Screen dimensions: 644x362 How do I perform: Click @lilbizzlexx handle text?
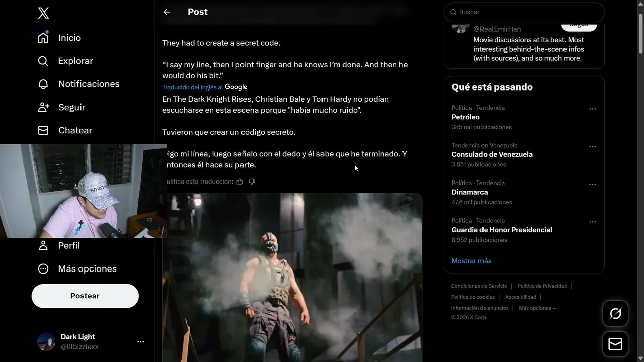click(x=79, y=347)
